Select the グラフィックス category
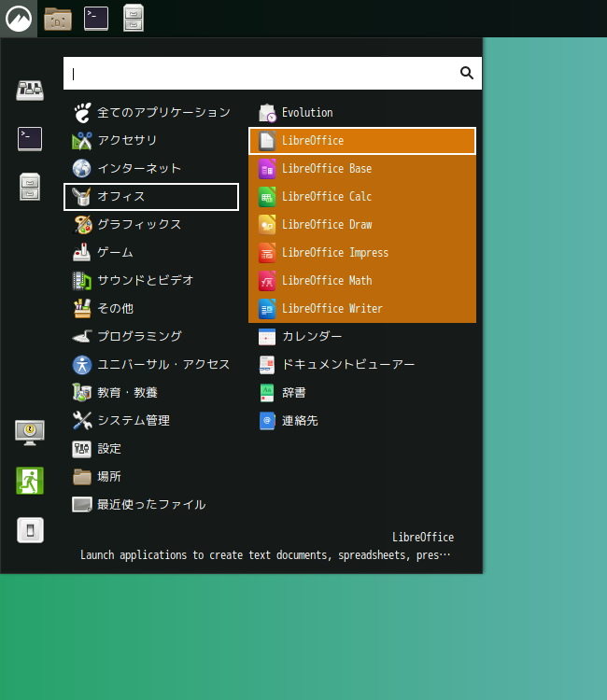 [x=138, y=225]
